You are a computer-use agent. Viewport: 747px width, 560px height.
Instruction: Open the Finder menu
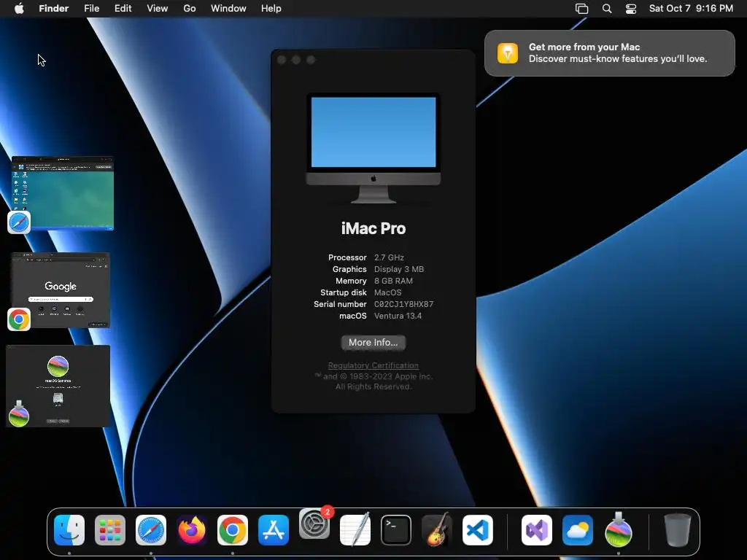point(54,9)
